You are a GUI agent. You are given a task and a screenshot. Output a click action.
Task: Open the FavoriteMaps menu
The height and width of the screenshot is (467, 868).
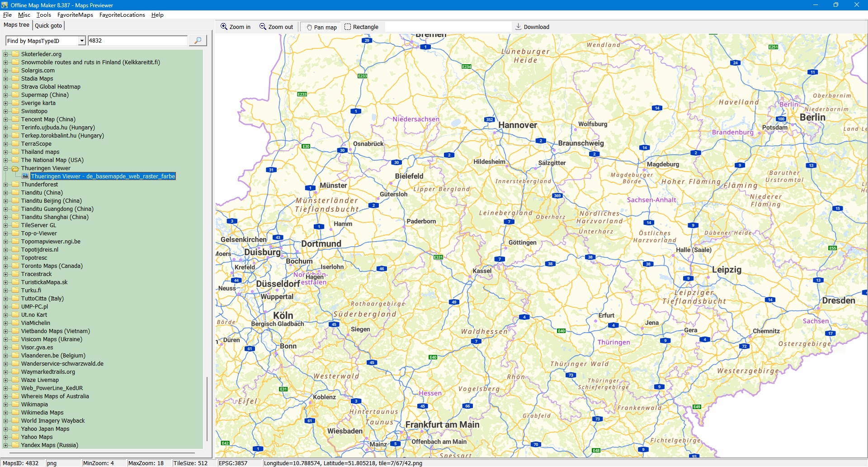coord(75,15)
